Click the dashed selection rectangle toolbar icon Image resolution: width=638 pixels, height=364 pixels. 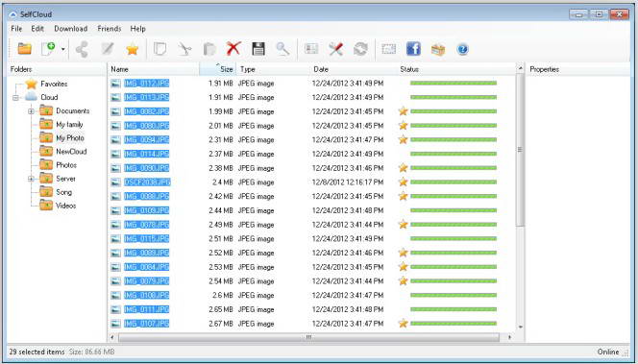(x=389, y=49)
